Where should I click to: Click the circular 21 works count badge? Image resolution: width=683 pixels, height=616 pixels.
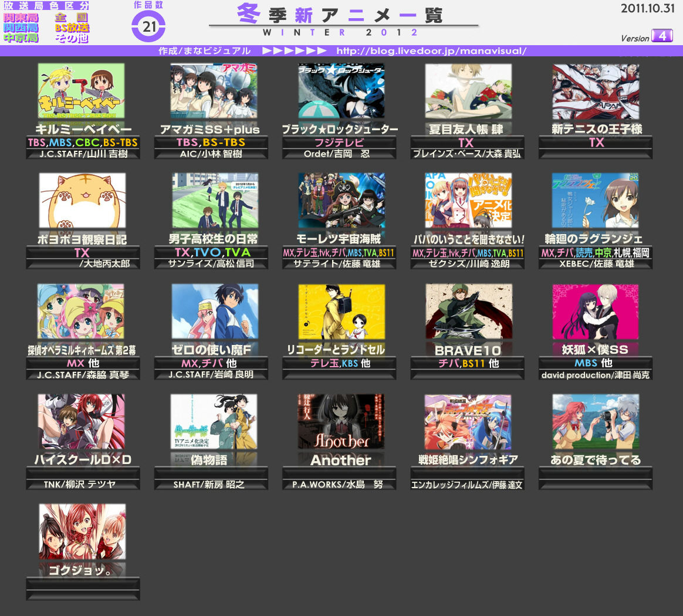148,26
